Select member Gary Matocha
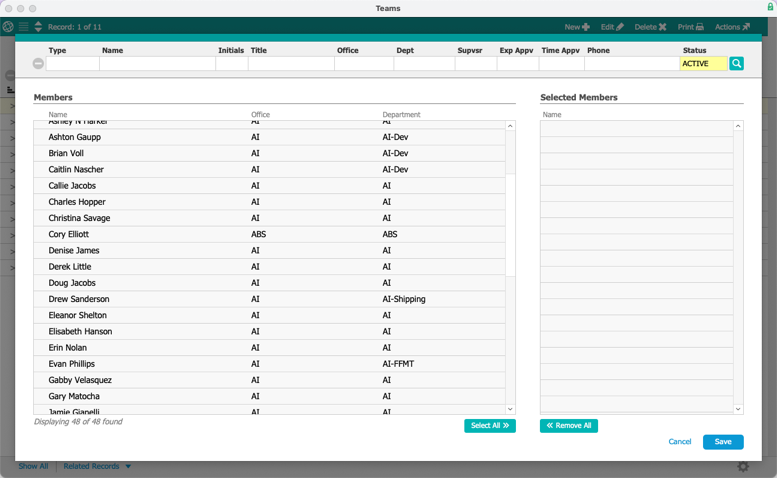The width and height of the screenshot is (777, 478). [x=270, y=396]
